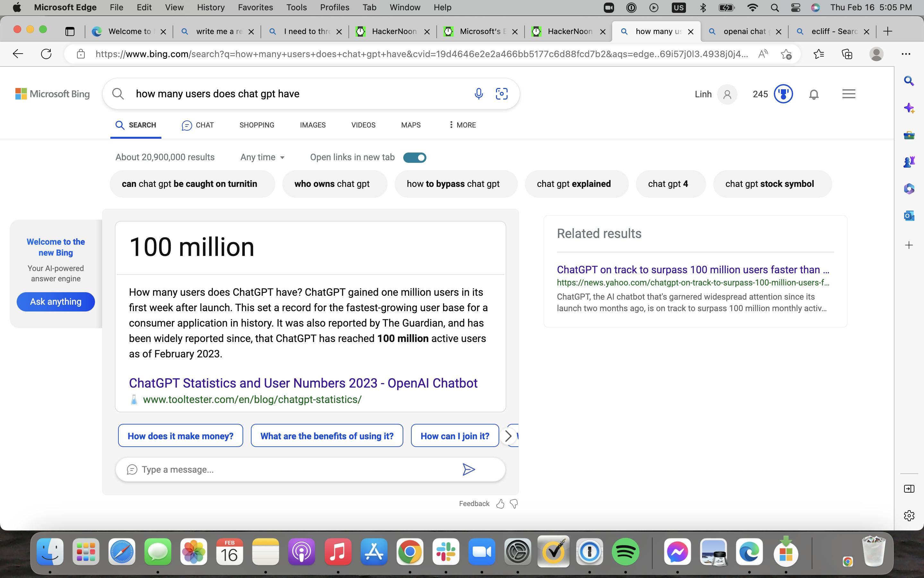Expand the MORE search categories menu
924x578 pixels.
(462, 125)
